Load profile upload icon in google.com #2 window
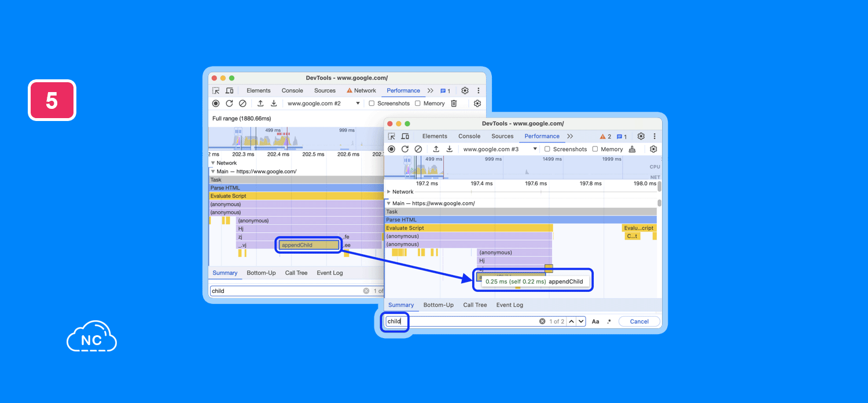This screenshot has height=403, width=868. coord(260,104)
